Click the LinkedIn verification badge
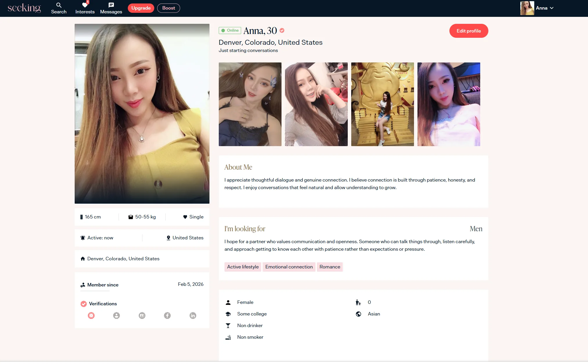588x364 pixels. [x=193, y=315]
